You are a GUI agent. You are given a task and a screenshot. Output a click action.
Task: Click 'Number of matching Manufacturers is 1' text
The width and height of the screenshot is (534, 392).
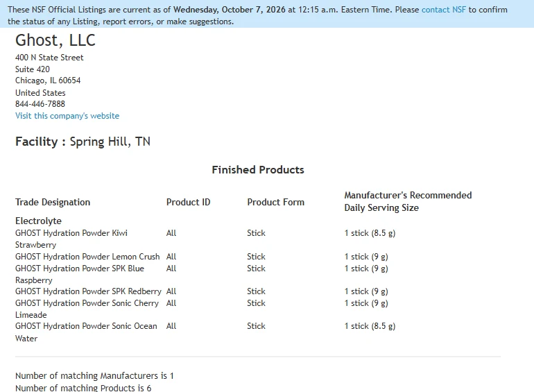[x=94, y=375]
